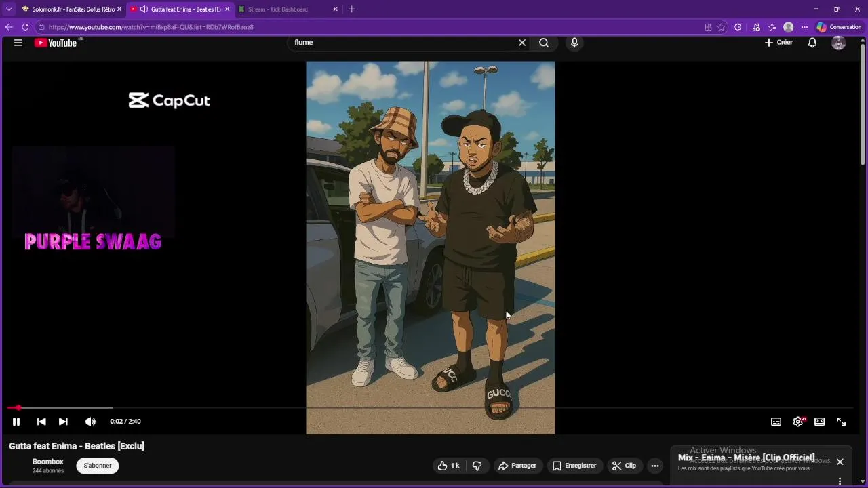Navigate back in the browser
868x488 pixels.
coord(9,27)
